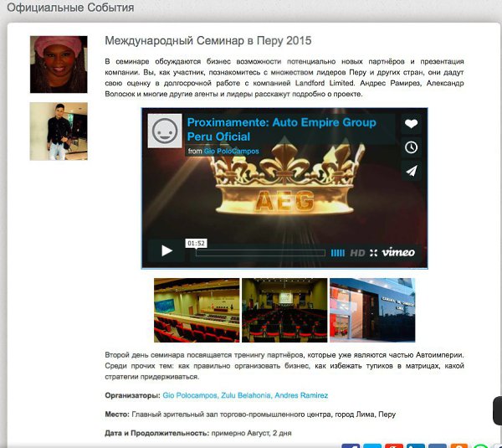Open organizer link Zulu Belahonia
This screenshot has height=448, width=502.
click(246, 395)
